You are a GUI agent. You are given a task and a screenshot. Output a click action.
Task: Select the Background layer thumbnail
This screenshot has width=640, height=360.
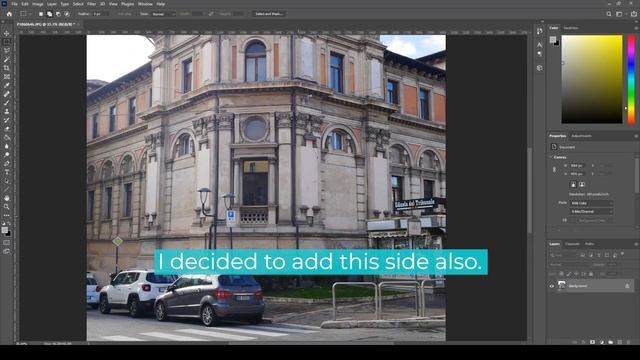pyautogui.click(x=562, y=286)
